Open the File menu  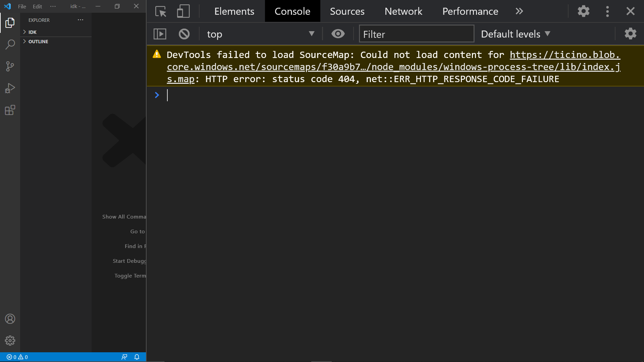(x=22, y=6)
